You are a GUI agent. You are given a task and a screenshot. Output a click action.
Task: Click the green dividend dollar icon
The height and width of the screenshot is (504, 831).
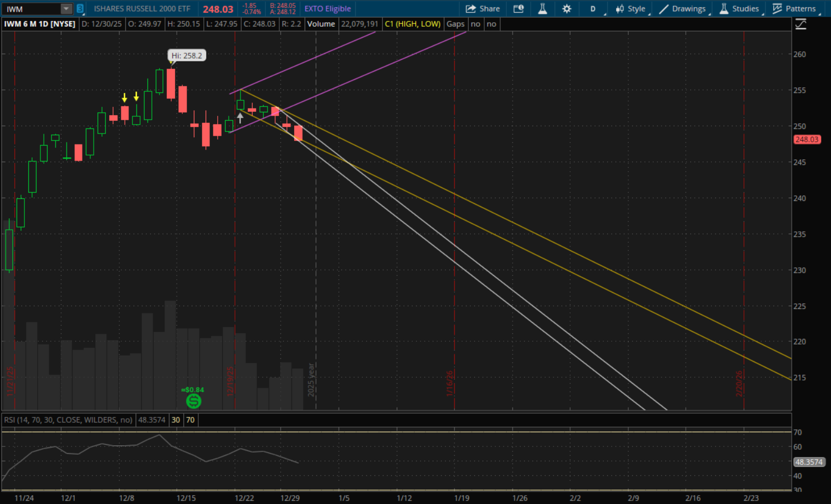point(194,401)
